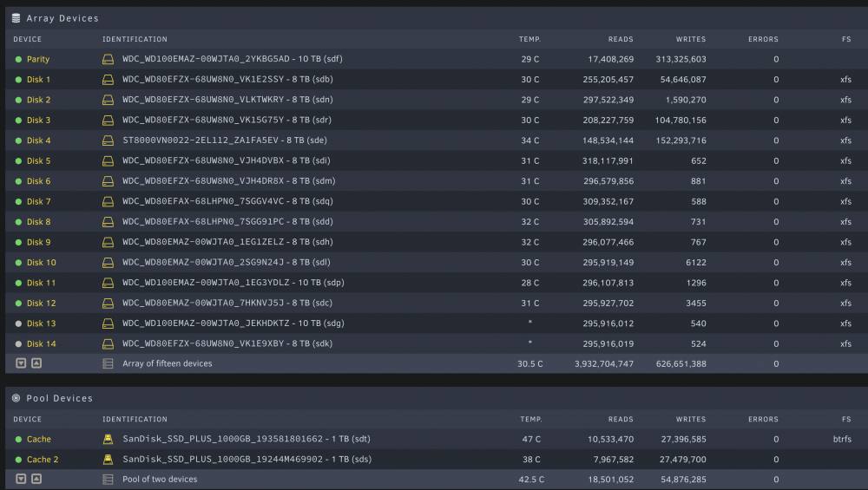Click the READS column header in Array Devices
868x490 pixels.
(621, 39)
